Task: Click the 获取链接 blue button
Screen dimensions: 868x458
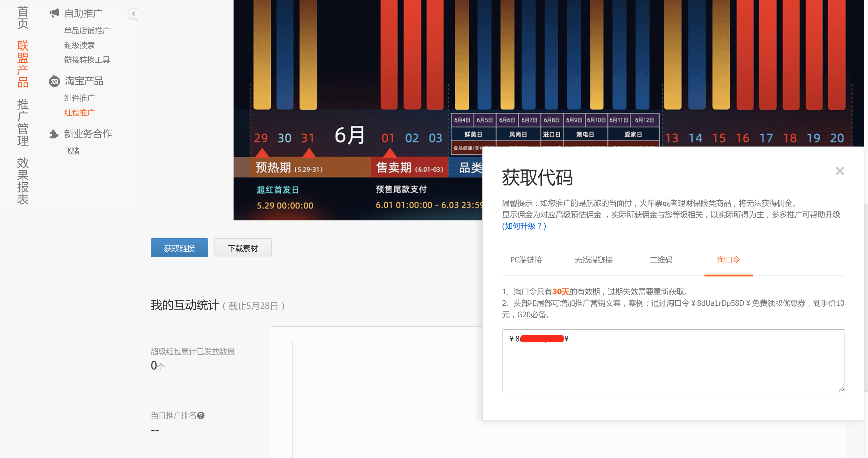Action: 179,248
